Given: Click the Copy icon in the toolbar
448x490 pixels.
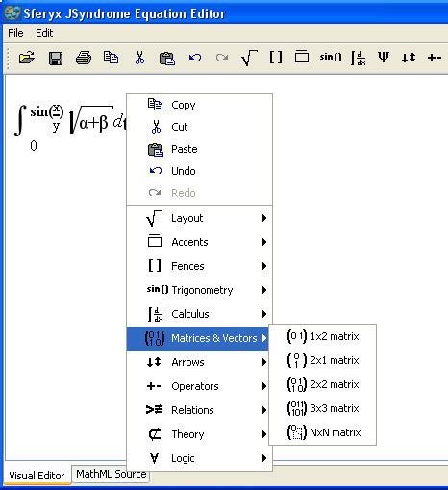Looking at the screenshot, I should (111, 58).
